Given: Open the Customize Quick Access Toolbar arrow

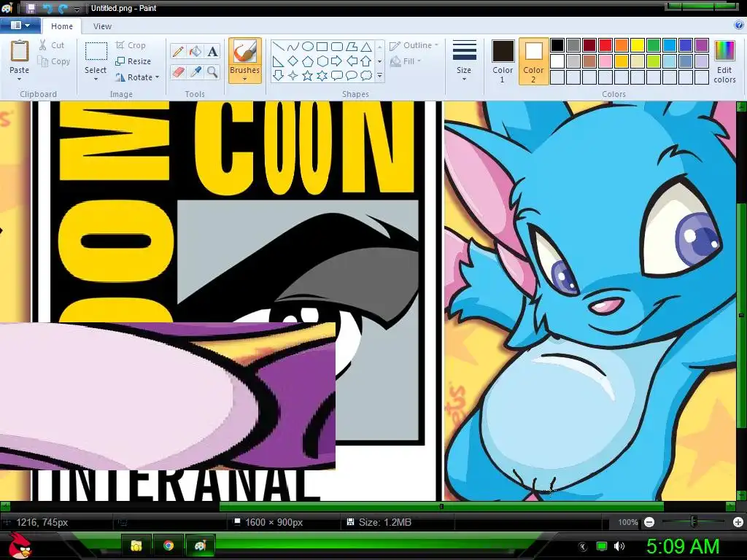Looking at the screenshot, I should point(77,9).
